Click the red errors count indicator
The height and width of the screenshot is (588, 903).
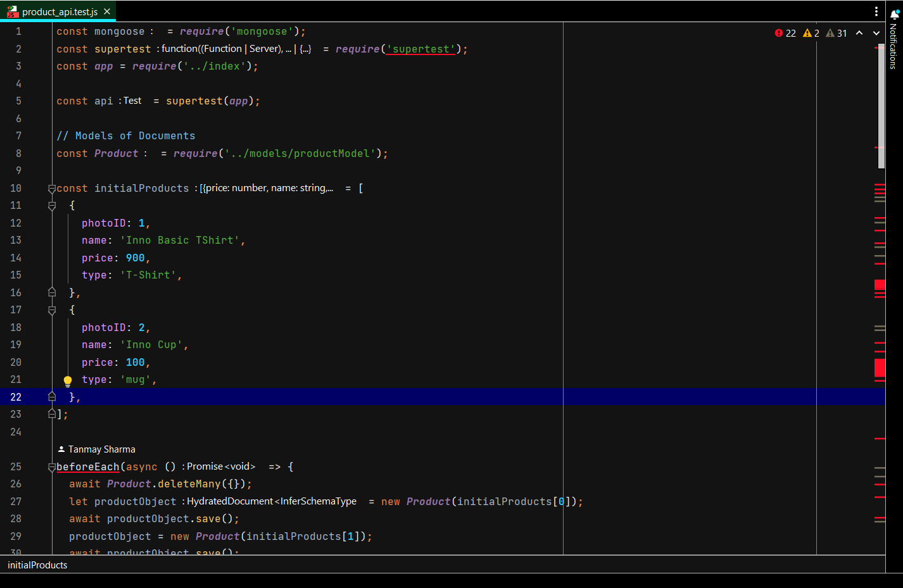pos(785,34)
